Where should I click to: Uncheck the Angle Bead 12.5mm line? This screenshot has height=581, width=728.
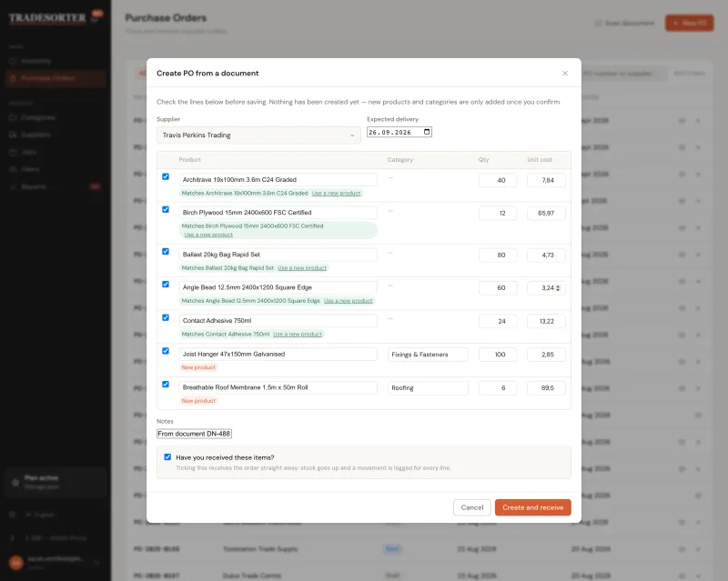point(166,284)
